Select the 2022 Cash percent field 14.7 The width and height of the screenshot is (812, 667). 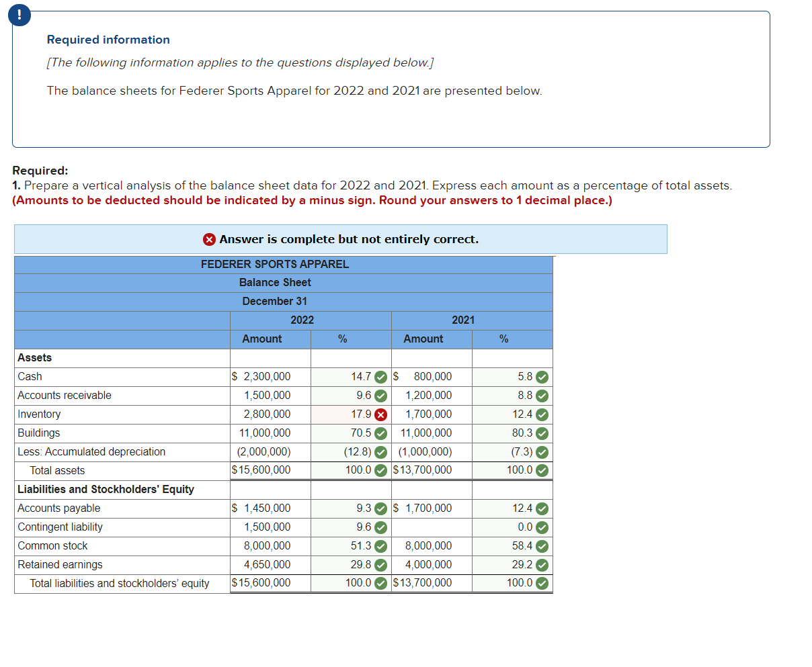[x=351, y=377]
